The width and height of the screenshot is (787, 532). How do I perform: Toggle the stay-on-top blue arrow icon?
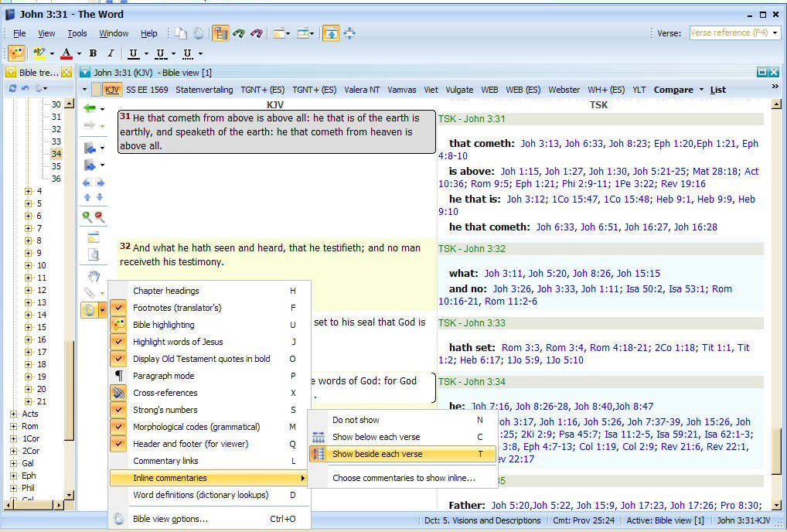click(331, 33)
